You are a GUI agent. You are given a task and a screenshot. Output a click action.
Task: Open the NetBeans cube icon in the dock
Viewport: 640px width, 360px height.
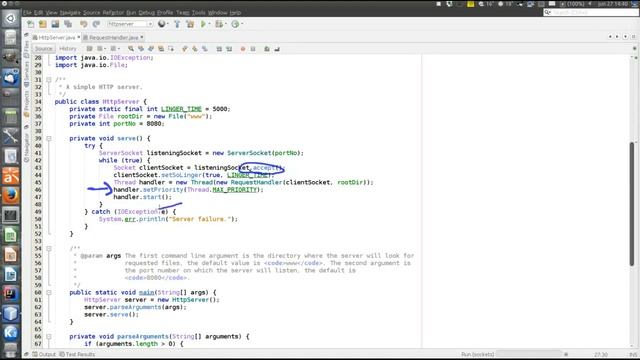coord(11,313)
